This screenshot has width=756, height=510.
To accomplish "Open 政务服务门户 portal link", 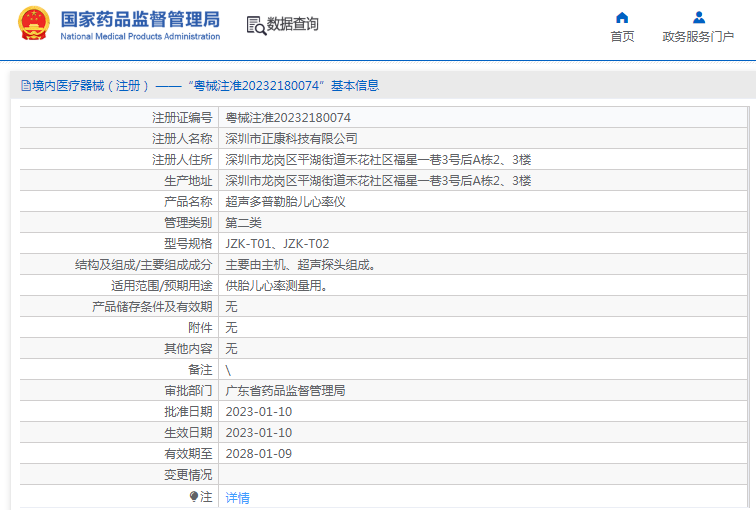I will pos(698,37).
